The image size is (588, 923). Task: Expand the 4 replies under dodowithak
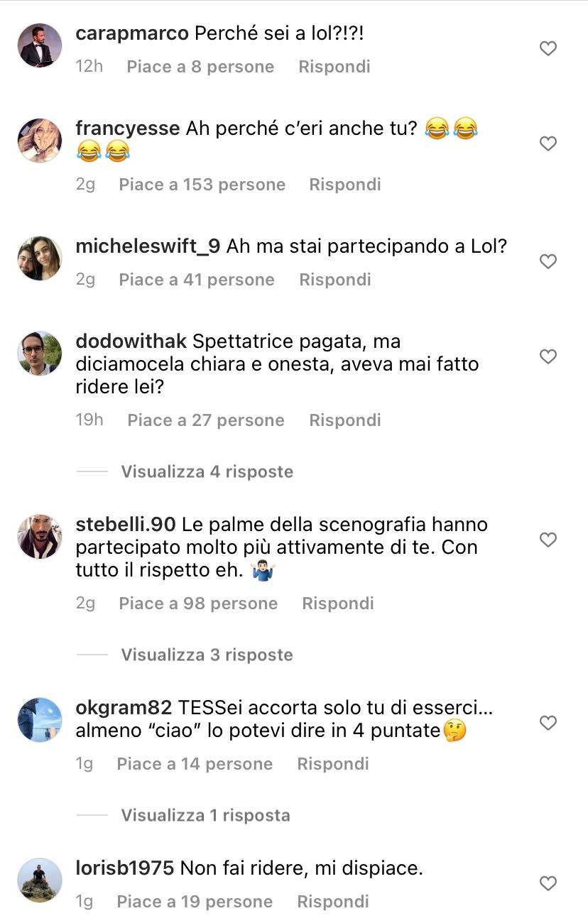[x=207, y=471]
